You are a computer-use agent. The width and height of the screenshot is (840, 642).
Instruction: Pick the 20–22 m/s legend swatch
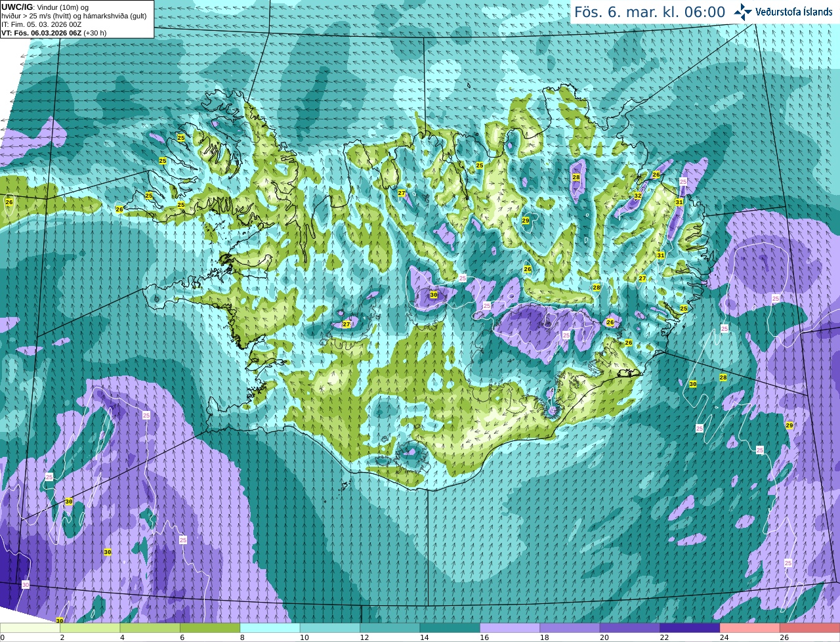(x=630, y=628)
